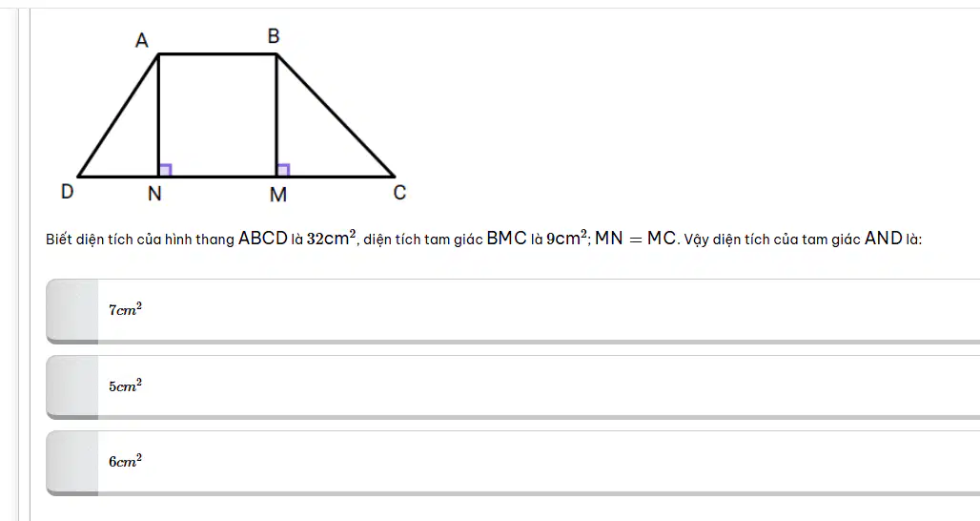980x521 pixels.
Task: Click the grey selector box beside 7cm²
Action: 72,311
